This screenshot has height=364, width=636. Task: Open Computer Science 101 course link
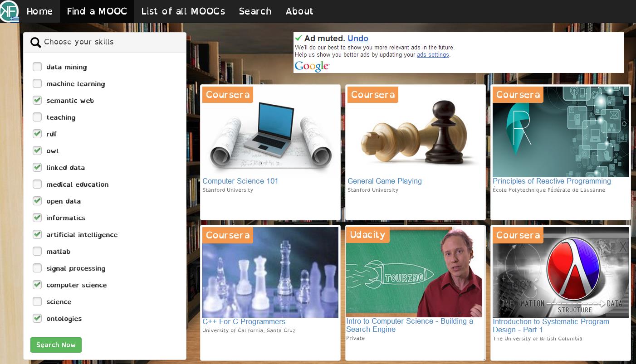pos(240,181)
